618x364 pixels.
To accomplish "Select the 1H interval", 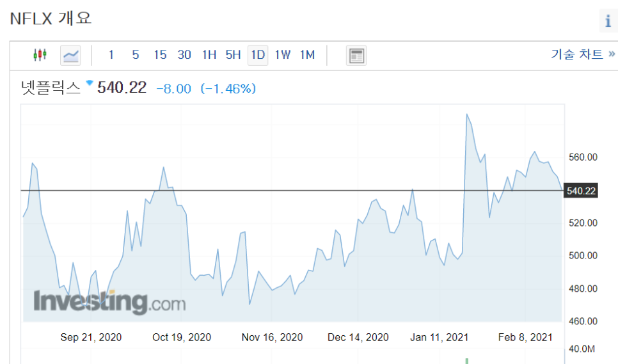I will pos(209,55).
